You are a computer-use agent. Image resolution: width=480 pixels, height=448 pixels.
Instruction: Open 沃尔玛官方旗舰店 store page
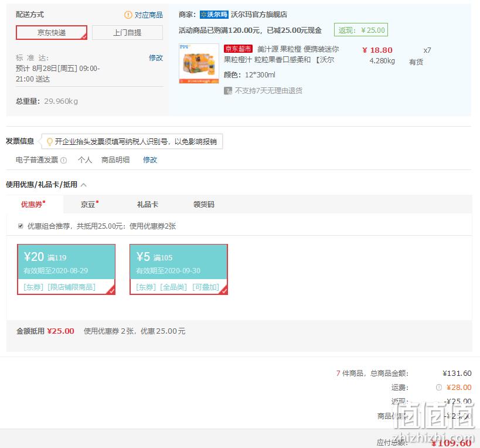(259, 15)
